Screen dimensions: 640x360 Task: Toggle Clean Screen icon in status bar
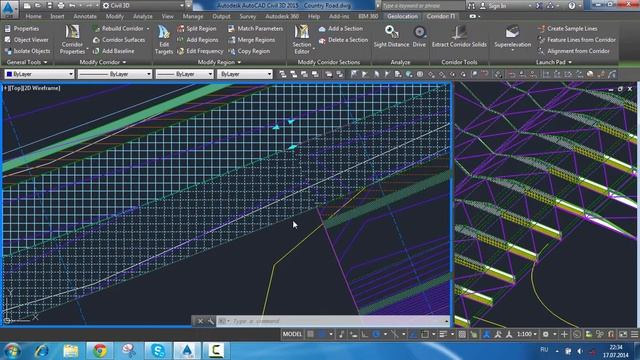[623, 334]
